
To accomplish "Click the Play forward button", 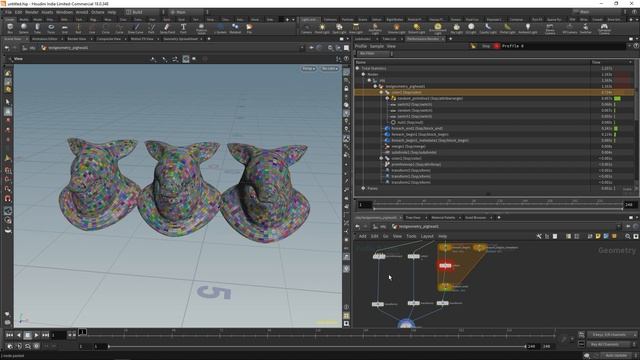I will tap(36, 335).
